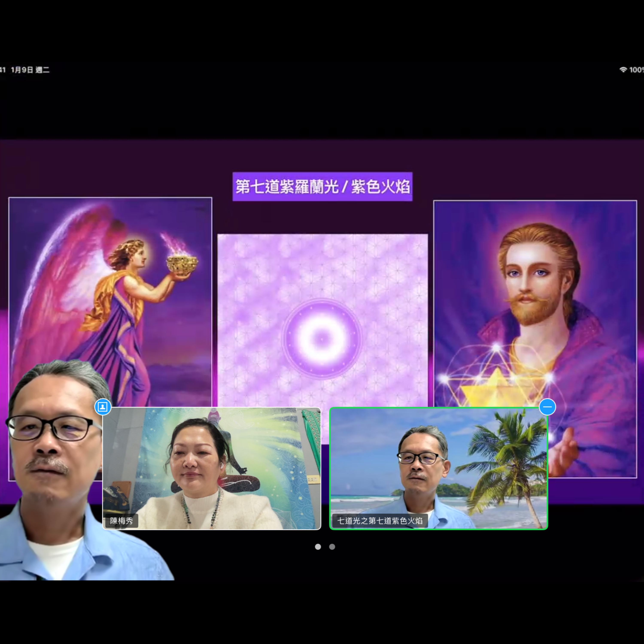Click the blue contact icon on 陳梅秀's tile

click(103, 407)
